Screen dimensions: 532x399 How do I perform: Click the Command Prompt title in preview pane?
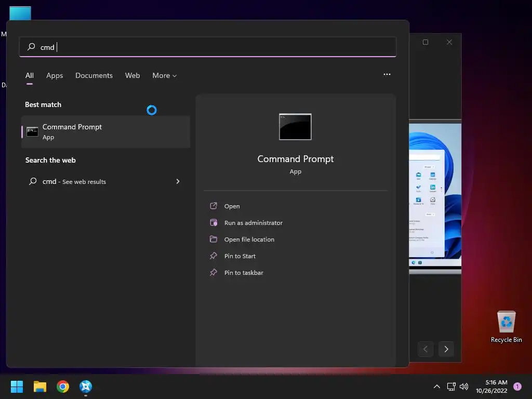tap(295, 159)
